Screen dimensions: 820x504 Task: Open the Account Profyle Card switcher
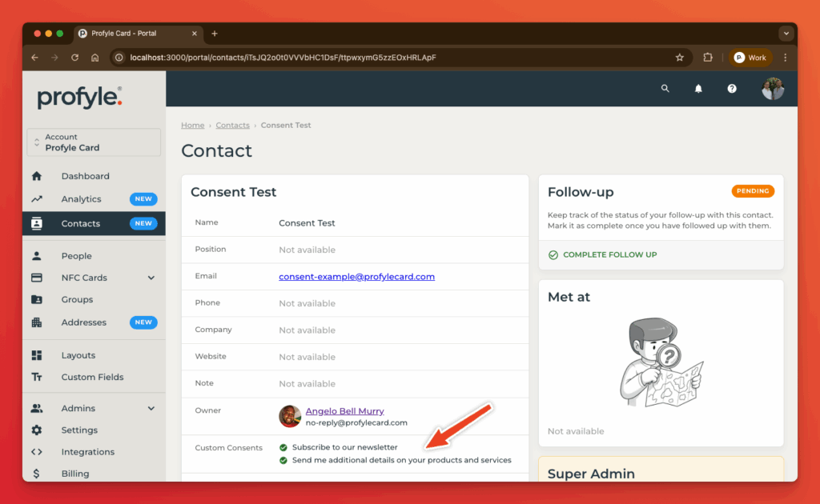(94, 142)
